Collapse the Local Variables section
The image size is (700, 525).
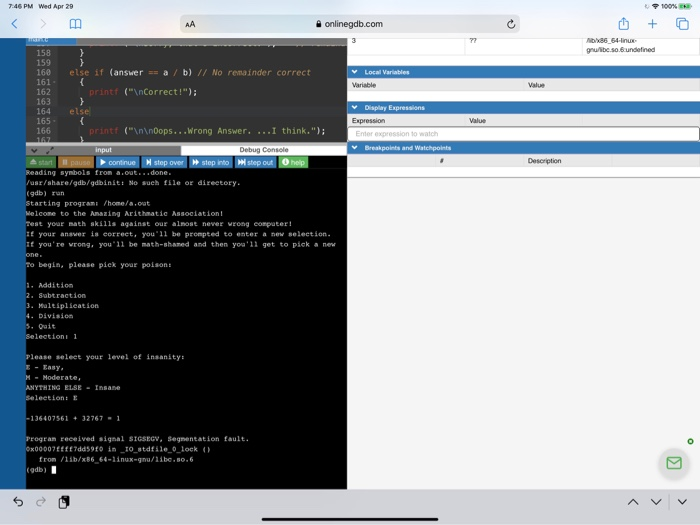tap(354, 72)
